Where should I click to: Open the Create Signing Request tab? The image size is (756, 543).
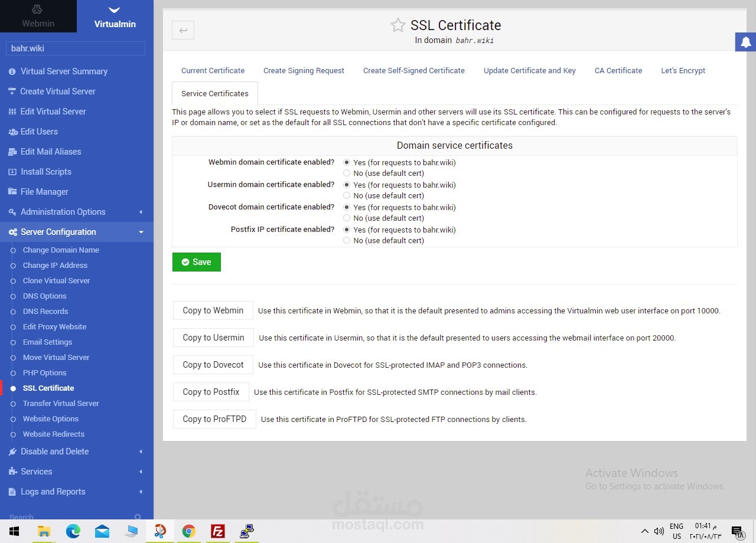(304, 70)
